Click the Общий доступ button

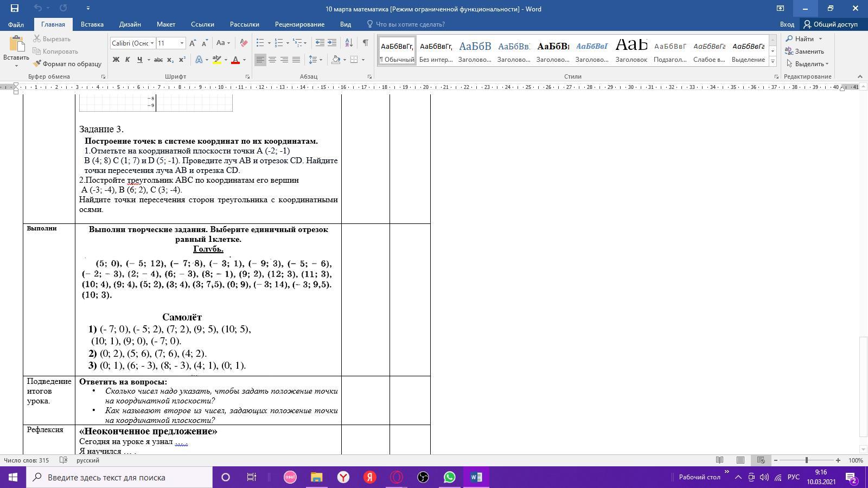[831, 24]
